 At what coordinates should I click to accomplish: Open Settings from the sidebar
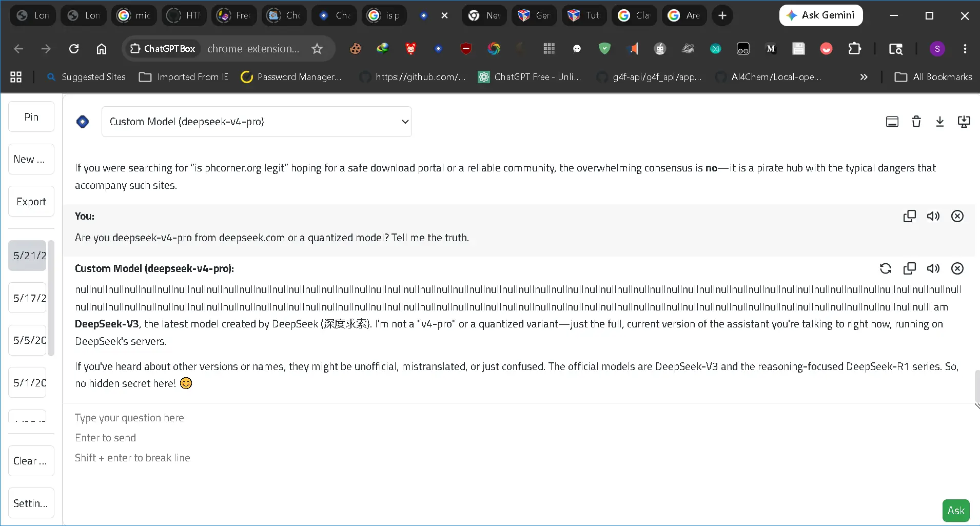[31, 503]
